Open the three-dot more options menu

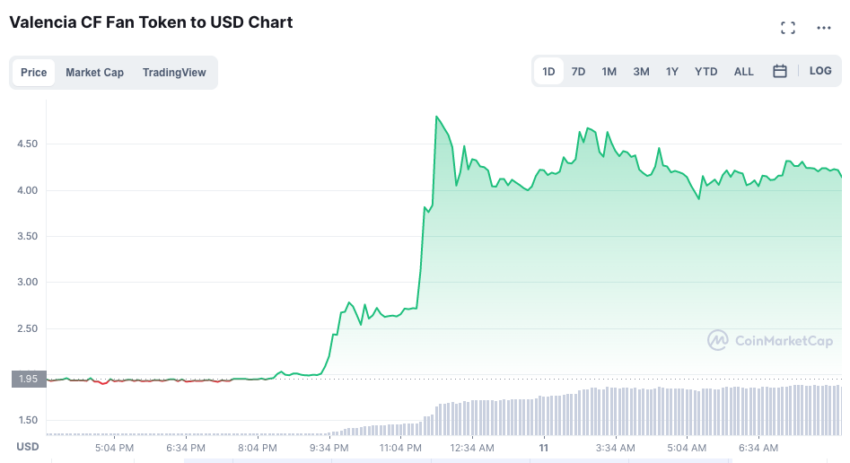823,28
